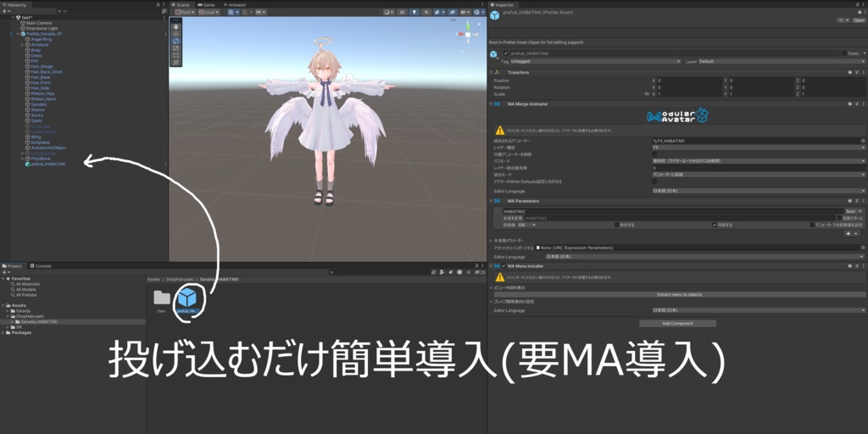This screenshot has height=434, width=868.
Task: Open the MA Parameters context menu icon
Action: 863,201
